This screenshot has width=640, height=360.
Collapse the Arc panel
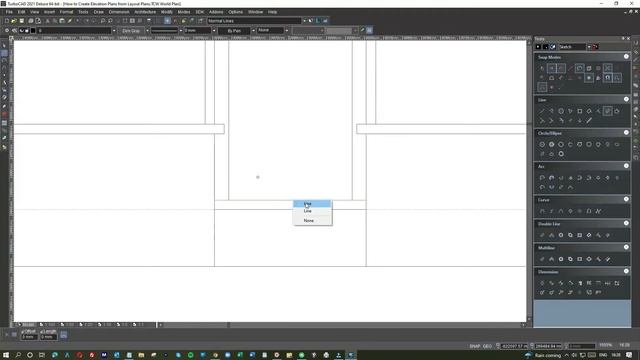(626, 166)
